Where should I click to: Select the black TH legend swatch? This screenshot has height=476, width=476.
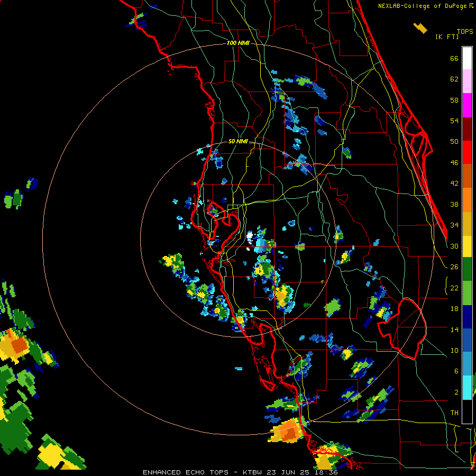467,411
